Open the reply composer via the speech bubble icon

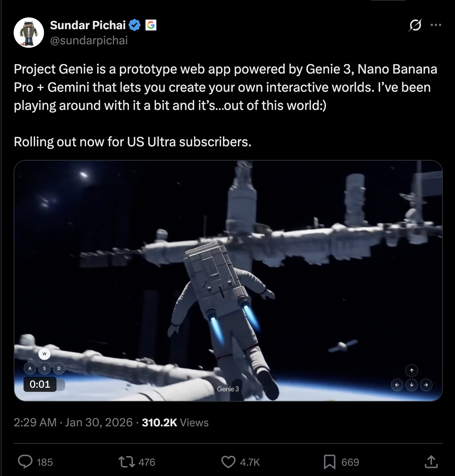tap(25, 462)
